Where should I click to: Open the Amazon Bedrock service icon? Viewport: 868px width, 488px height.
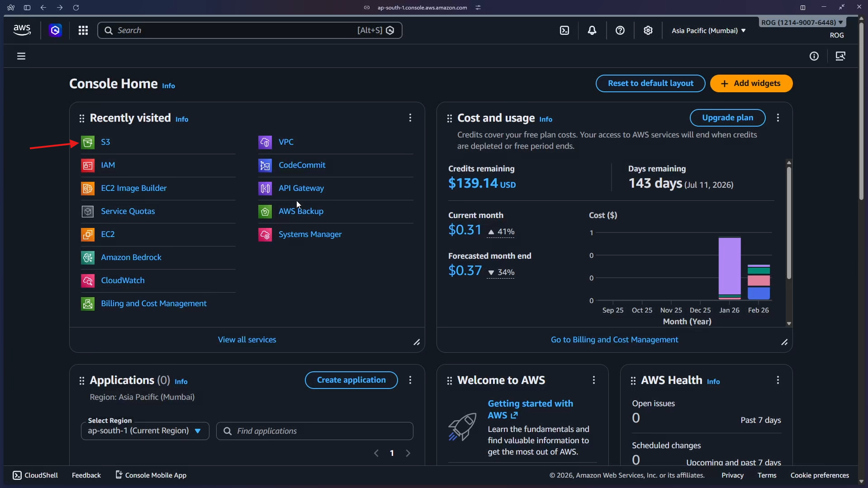(88, 257)
